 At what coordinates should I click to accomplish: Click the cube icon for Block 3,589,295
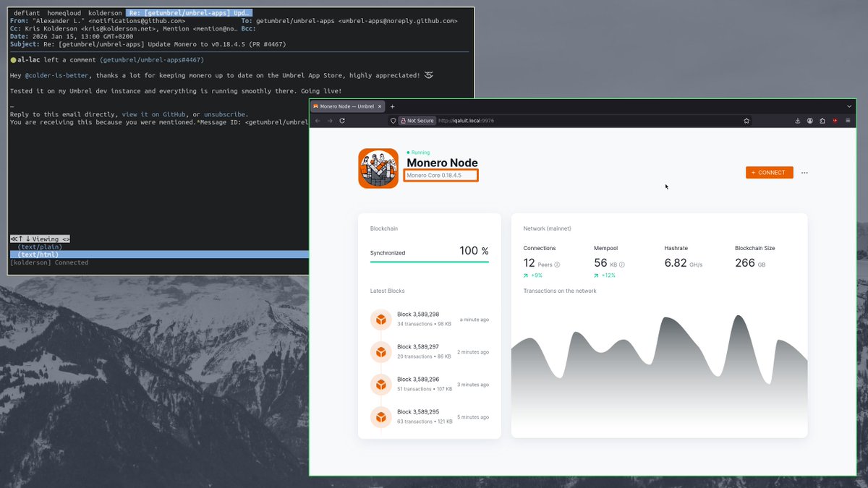pos(381,416)
